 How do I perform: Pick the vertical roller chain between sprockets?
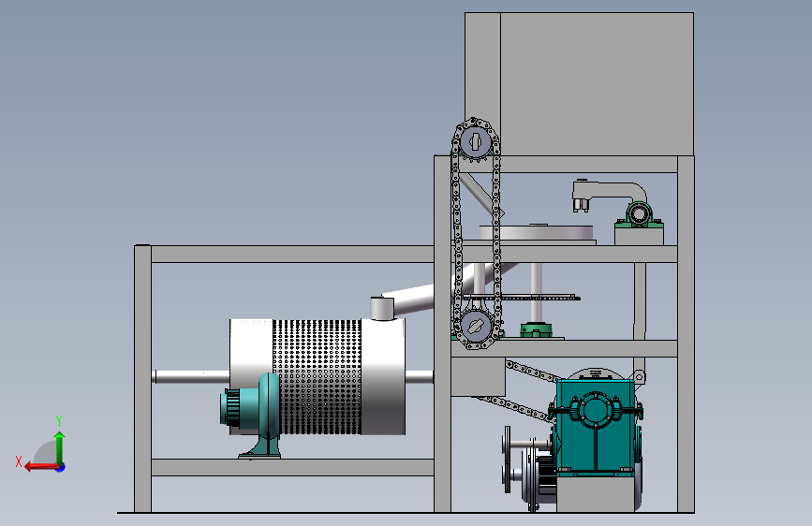pyautogui.click(x=477, y=234)
